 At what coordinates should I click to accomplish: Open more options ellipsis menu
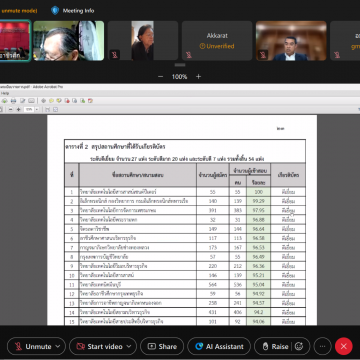click(322, 346)
